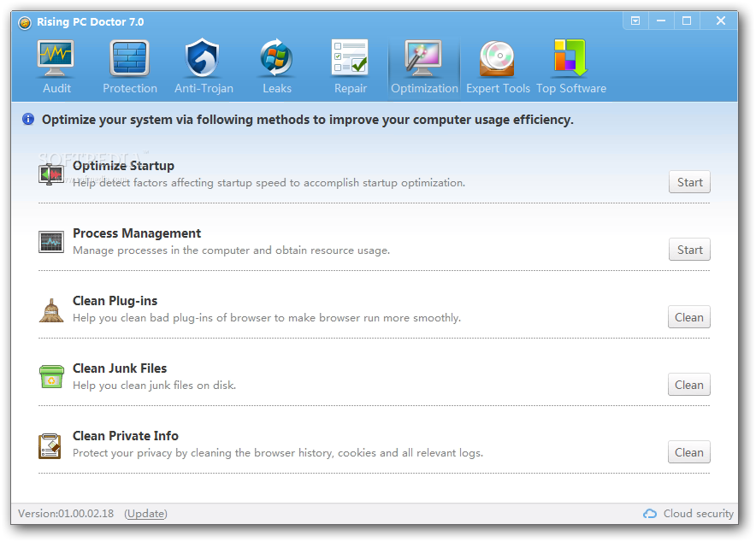The height and width of the screenshot is (542, 756).
Task: Click the Clean Plug-ins broom icon
Action: (51, 310)
